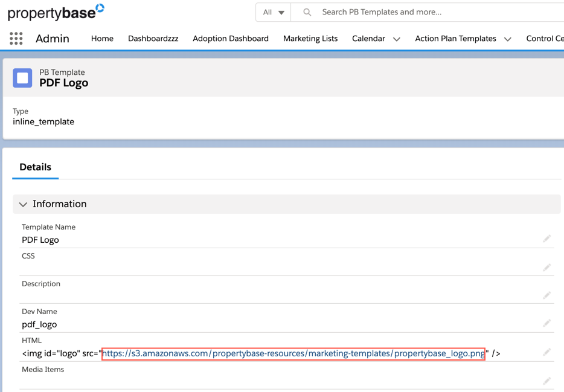Open the App Launcher grid icon
Screen dimensions: 564x392
click(x=16, y=39)
